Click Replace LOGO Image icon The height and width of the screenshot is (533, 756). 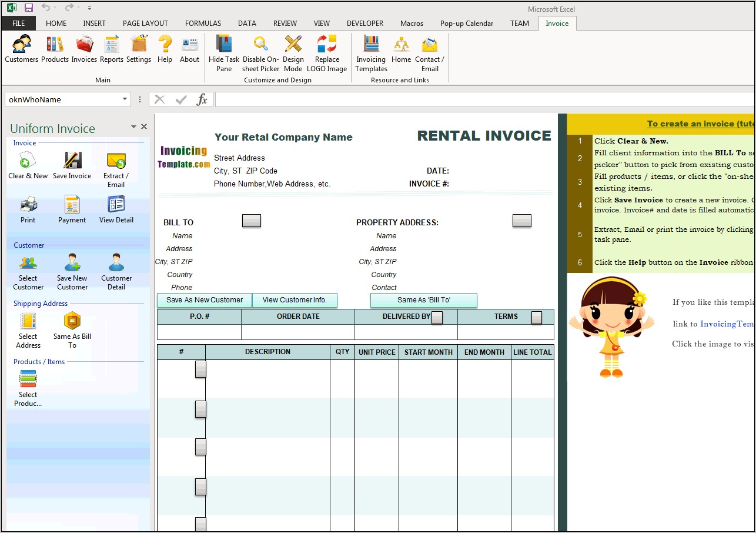[327, 54]
